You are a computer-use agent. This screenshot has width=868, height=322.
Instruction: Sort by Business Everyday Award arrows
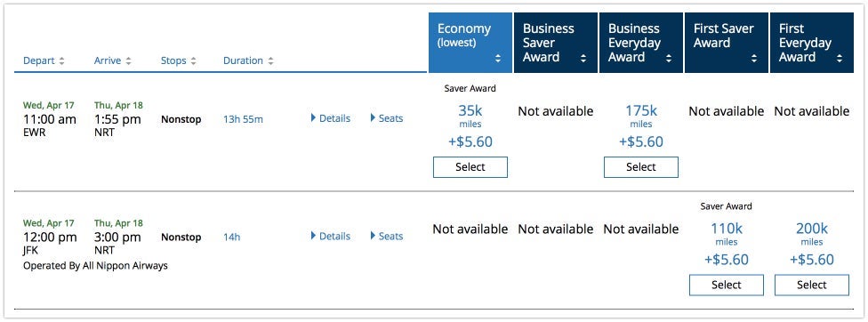click(668, 58)
